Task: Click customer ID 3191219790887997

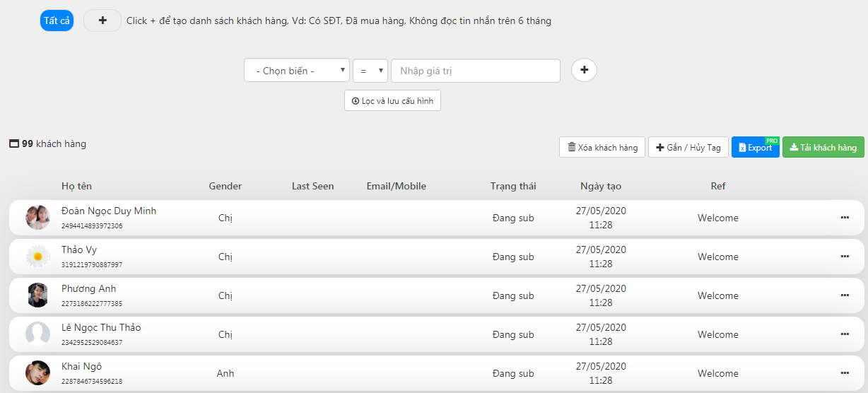Action: click(x=92, y=265)
